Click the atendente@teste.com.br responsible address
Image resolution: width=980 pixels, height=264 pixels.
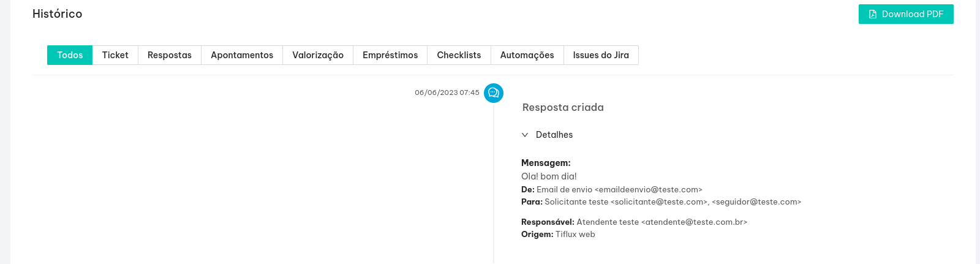(695, 222)
